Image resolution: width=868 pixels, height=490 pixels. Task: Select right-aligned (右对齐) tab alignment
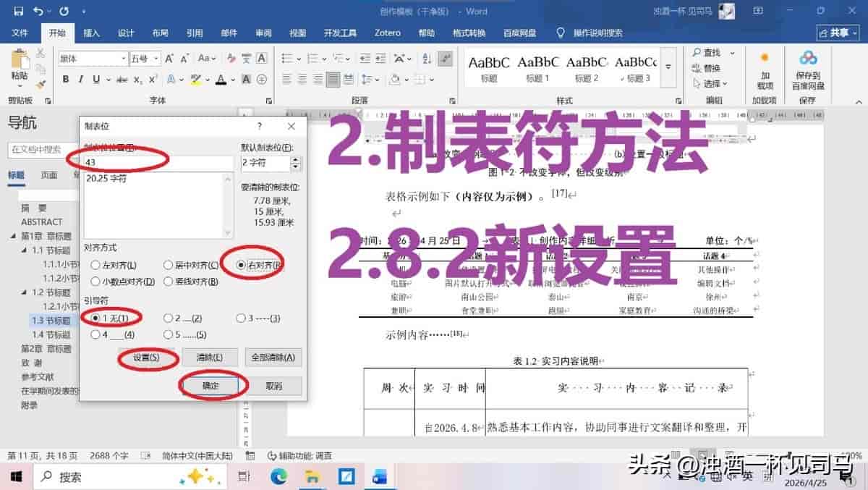click(x=259, y=266)
